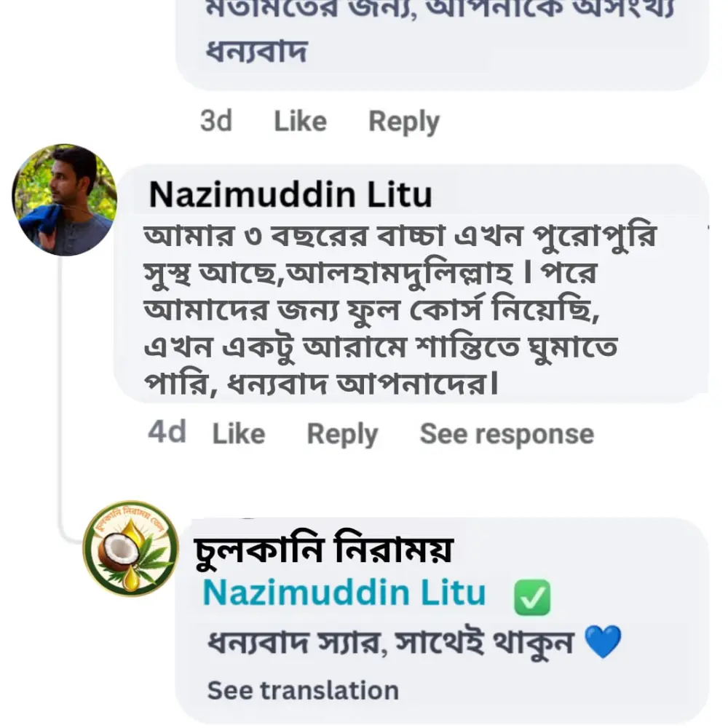728x728 pixels.
Task: Click See translation under the reply
Action: tap(303, 689)
